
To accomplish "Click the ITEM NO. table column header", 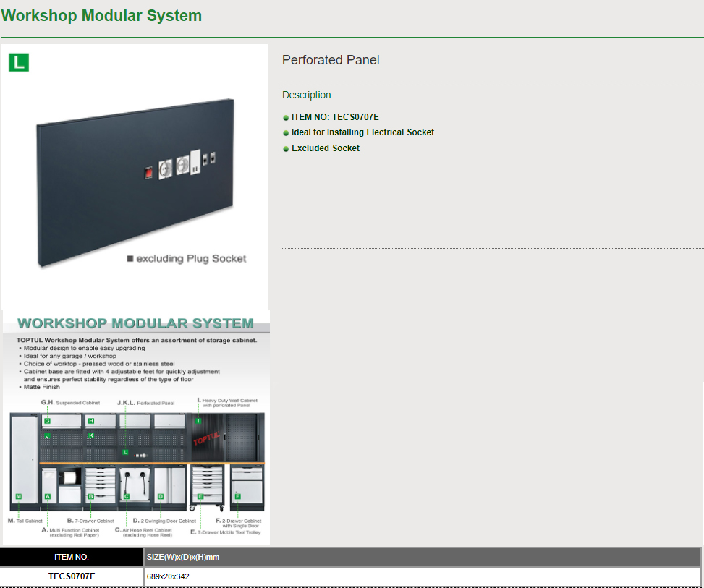I will (72, 557).
